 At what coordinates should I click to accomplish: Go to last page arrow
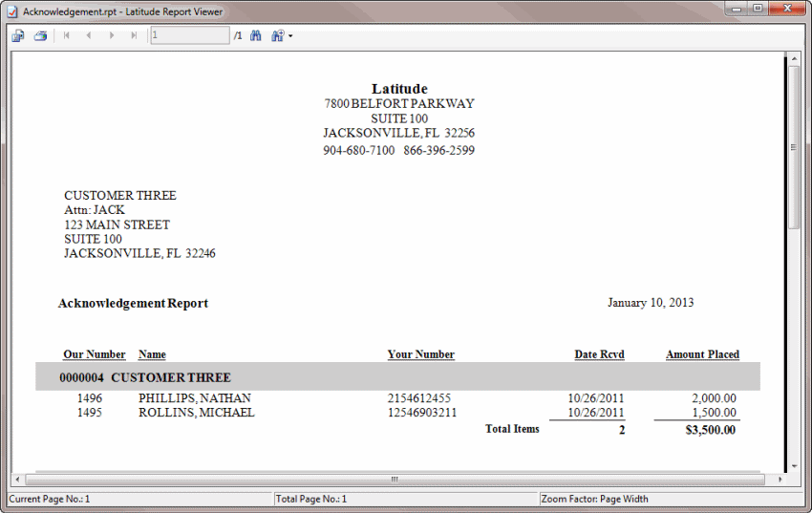(x=134, y=35)
